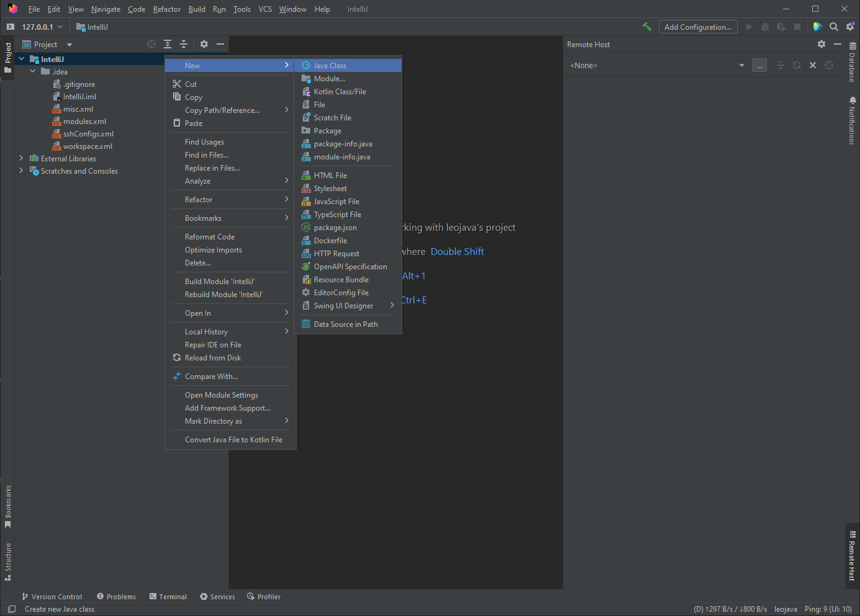Image resolution: width=860 pixels, height=616 pixels.
Task: Click Reload from Disk in context menu
Action: click(x=230, y=357)
